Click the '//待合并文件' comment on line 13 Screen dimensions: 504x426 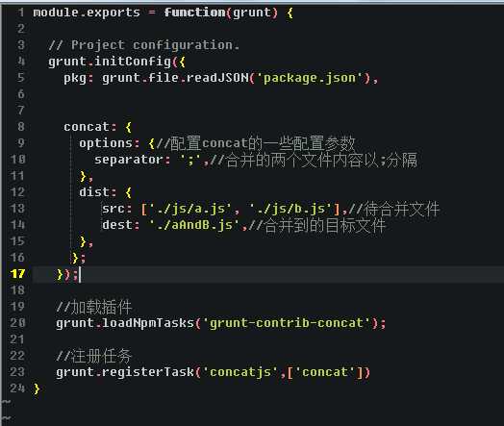pyautogui.click(x=393, y=209)
